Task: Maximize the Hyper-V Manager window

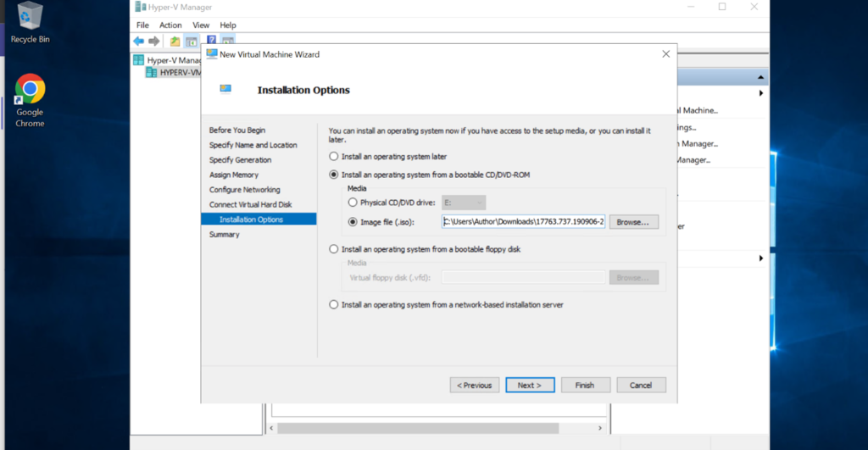Action: pos(722,7)
